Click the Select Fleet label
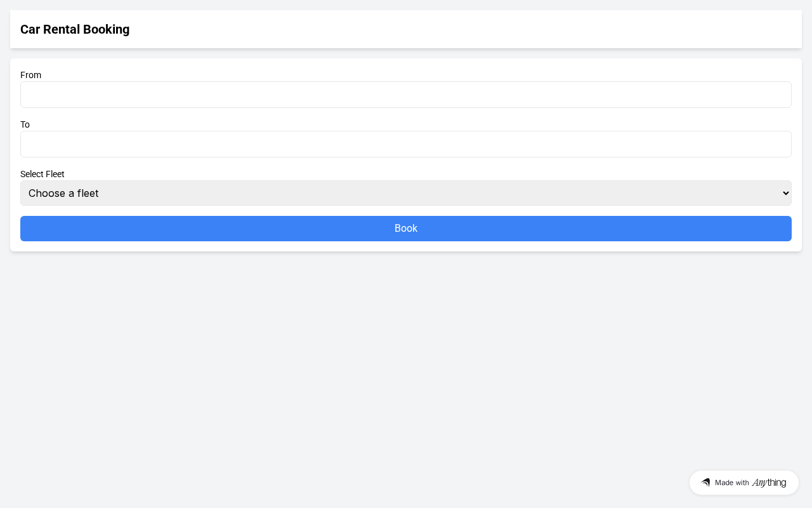The image size is (812, 508). 43,174
